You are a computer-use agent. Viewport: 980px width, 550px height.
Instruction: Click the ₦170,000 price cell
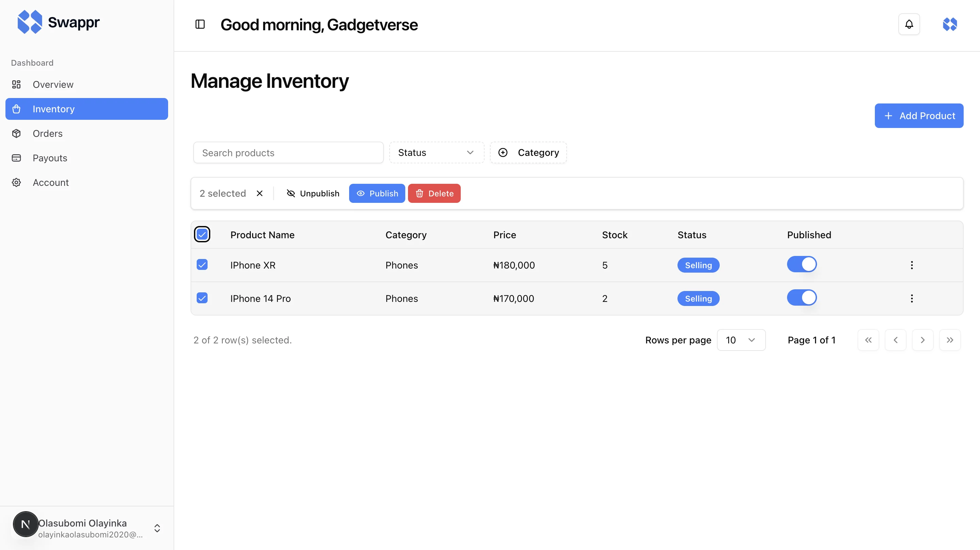click(x=513, y=299)
